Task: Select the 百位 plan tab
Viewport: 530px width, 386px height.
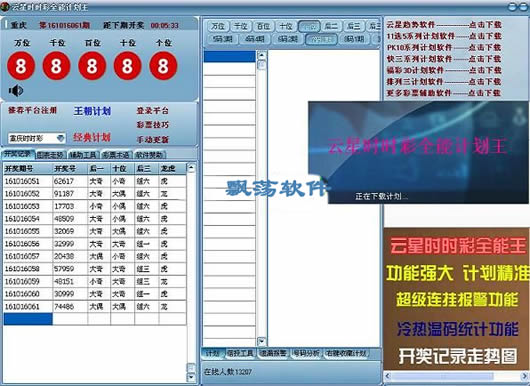Action: (263, 26)
